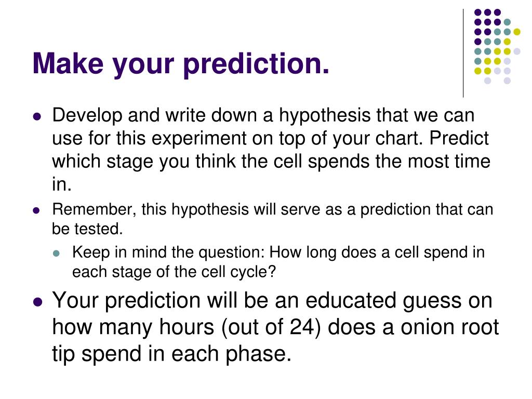Image resolution: width=532 pixels, height=399 pixels.
Task: Click the large purple bullet before 'Your prediction'
Action: [x=37, y=301]
